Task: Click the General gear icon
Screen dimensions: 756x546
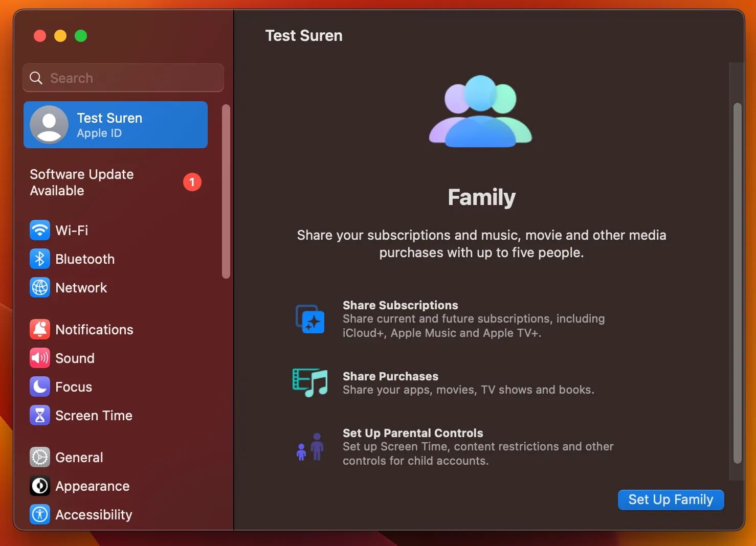Action: [40, 457]
